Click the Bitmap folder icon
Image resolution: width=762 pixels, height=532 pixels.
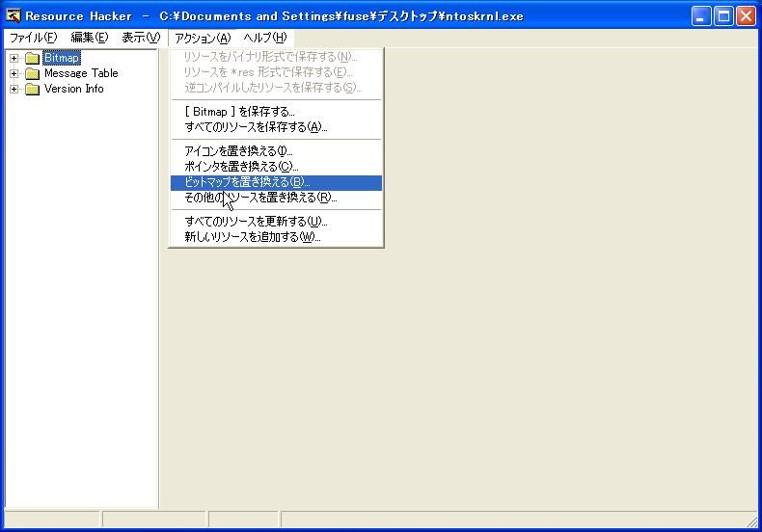(x=32, y=58)
